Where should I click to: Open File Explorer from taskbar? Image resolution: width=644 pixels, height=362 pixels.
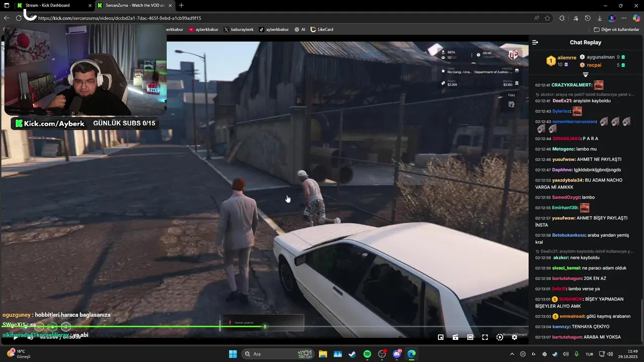click(323, 354)
